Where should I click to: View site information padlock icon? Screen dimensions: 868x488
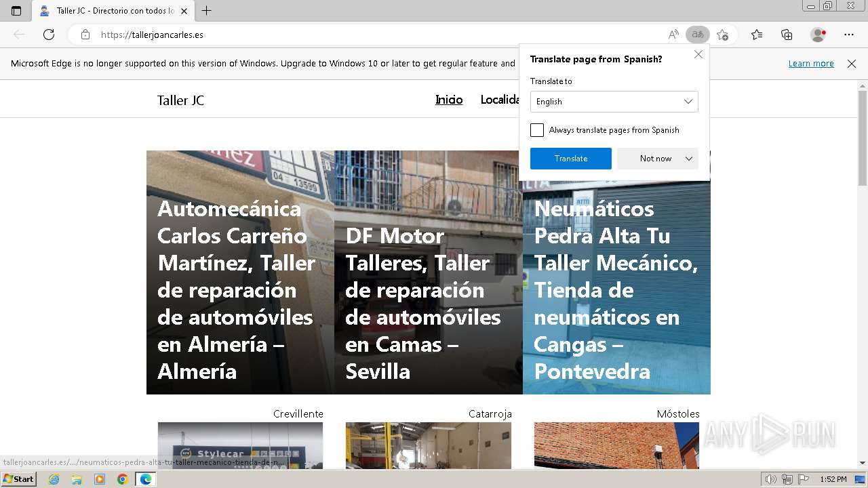pos(85,35)
